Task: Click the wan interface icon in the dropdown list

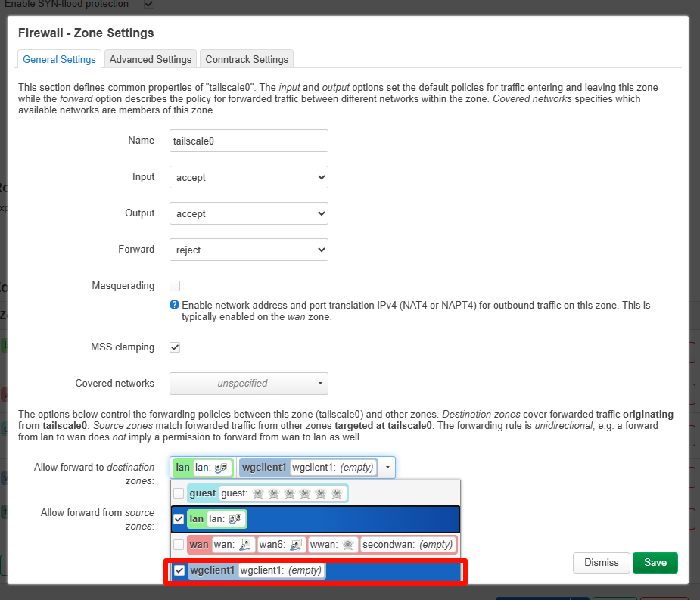Action: tap(245, 545)
